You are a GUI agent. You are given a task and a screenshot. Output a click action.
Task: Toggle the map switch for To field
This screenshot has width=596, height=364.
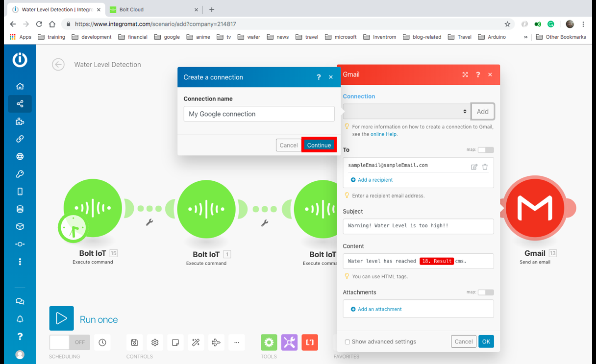point(485,150)
